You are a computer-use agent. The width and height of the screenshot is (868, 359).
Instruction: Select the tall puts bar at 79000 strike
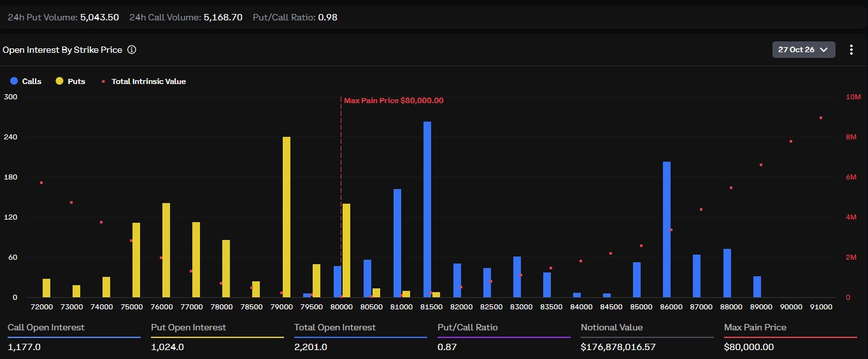287,217
